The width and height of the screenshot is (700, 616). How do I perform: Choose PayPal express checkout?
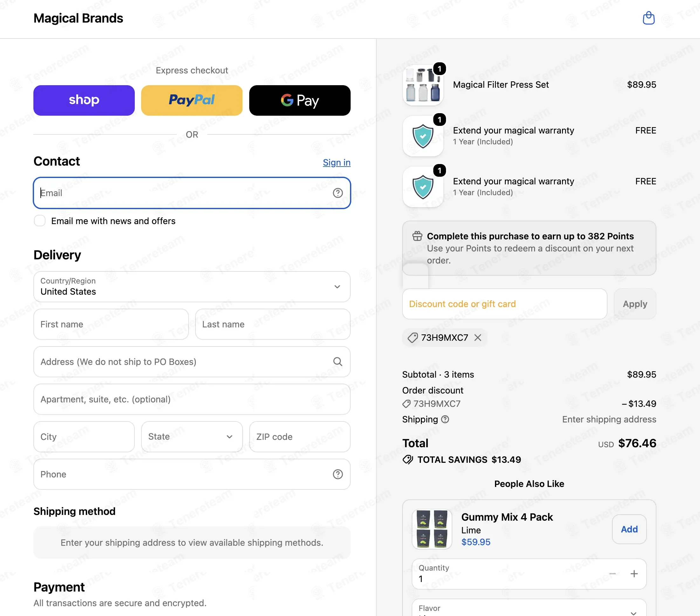[x=192, y=100]
